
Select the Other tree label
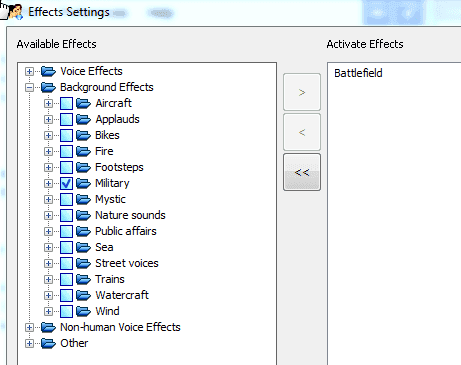click(74, 343)
